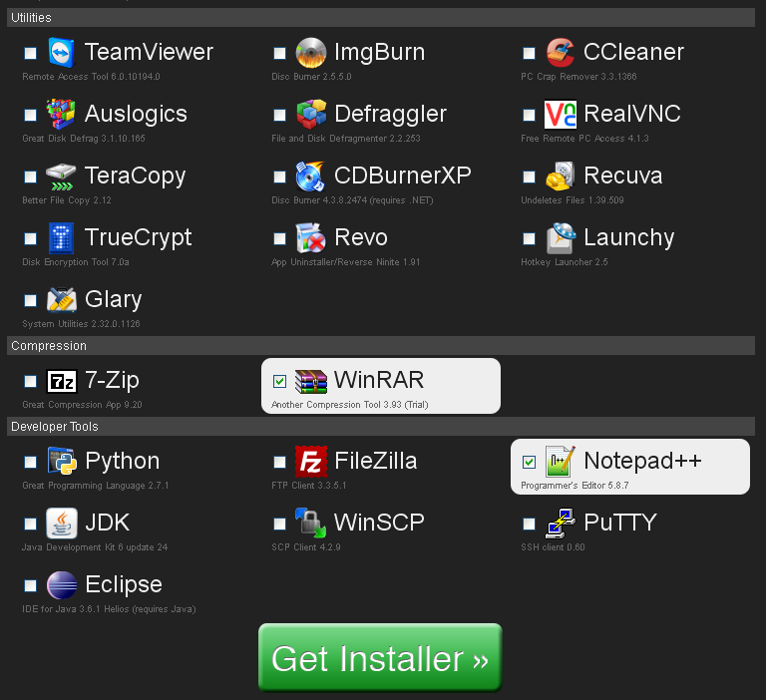Check the Glary checkbox

tap(30, 300)
